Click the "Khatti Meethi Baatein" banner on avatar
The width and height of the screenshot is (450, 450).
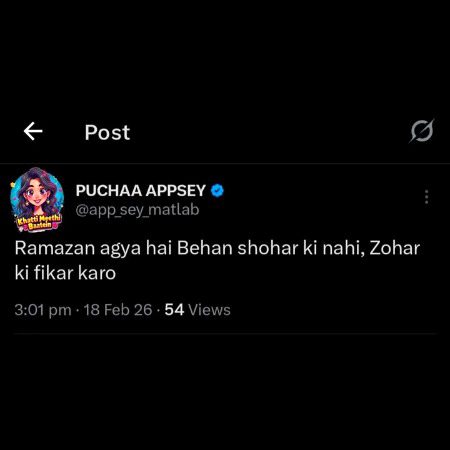coord(39,222)
